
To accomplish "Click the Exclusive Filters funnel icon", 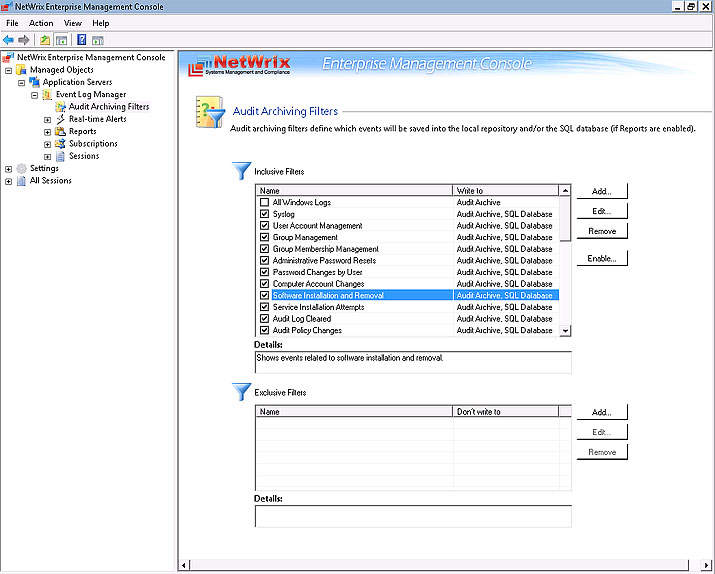I will tap(241, 392).
